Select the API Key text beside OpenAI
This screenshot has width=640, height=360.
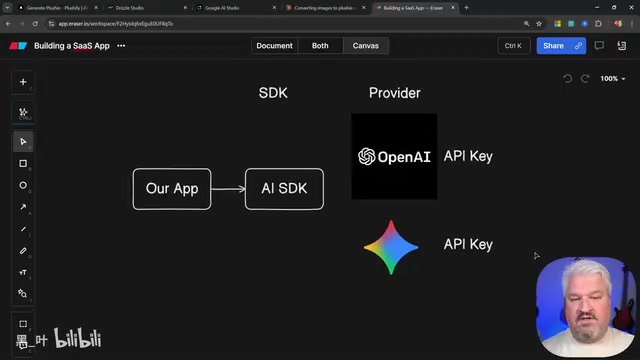tap(468, 156)
